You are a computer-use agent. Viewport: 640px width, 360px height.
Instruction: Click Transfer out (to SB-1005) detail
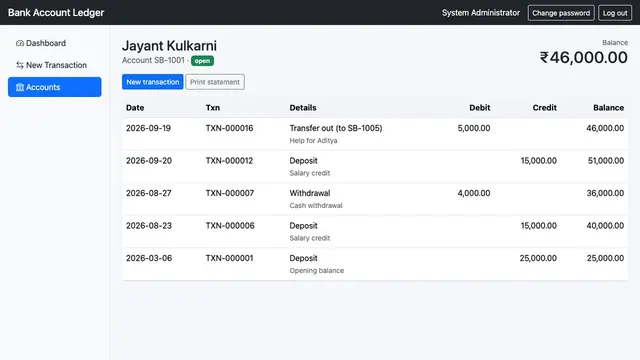(336, 128)
